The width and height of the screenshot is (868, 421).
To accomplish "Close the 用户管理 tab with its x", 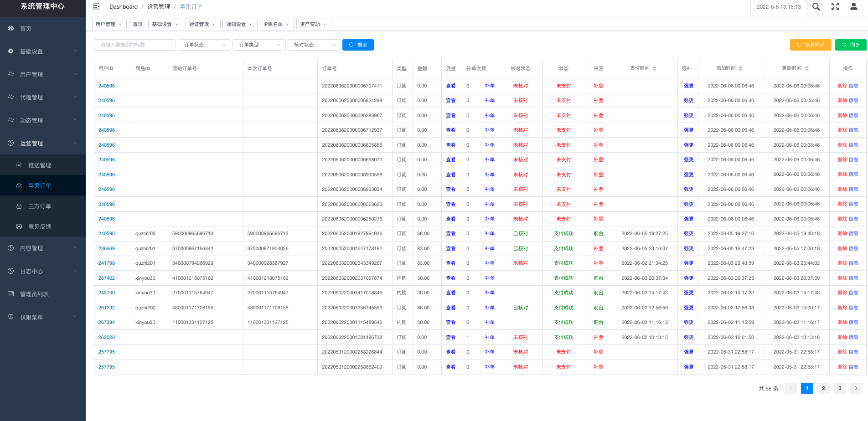I will pyautogui.click(x=120, y=24).
